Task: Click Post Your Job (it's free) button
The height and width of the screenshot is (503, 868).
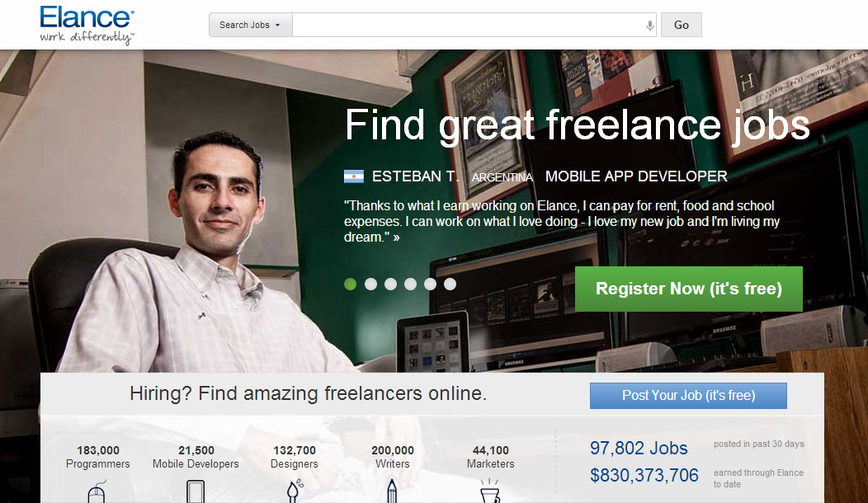Action: tap(688, 396)
